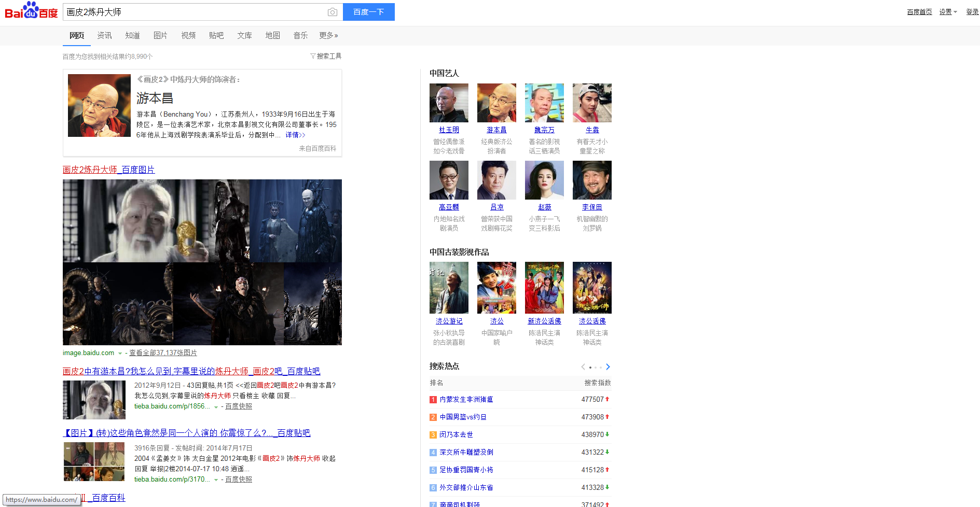Switch to the 图片 tab
980x507 pixels.
pyautogui.click(x=160, y=35)
